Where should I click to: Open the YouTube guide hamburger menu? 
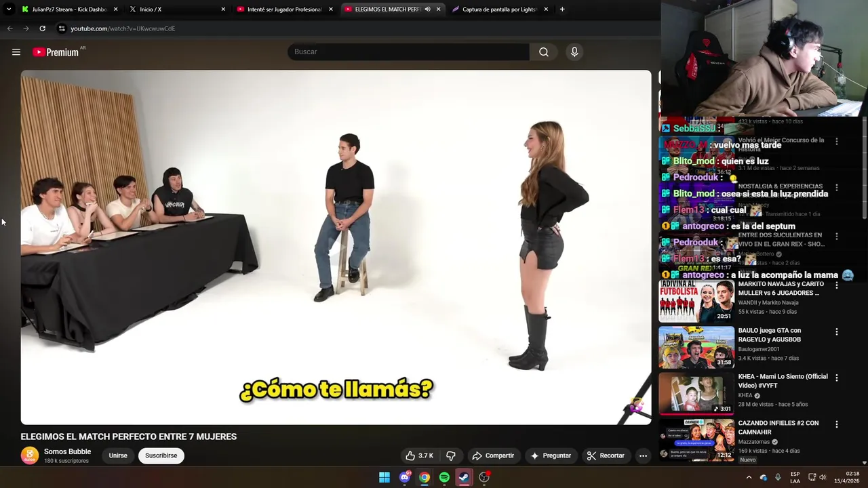16,52
